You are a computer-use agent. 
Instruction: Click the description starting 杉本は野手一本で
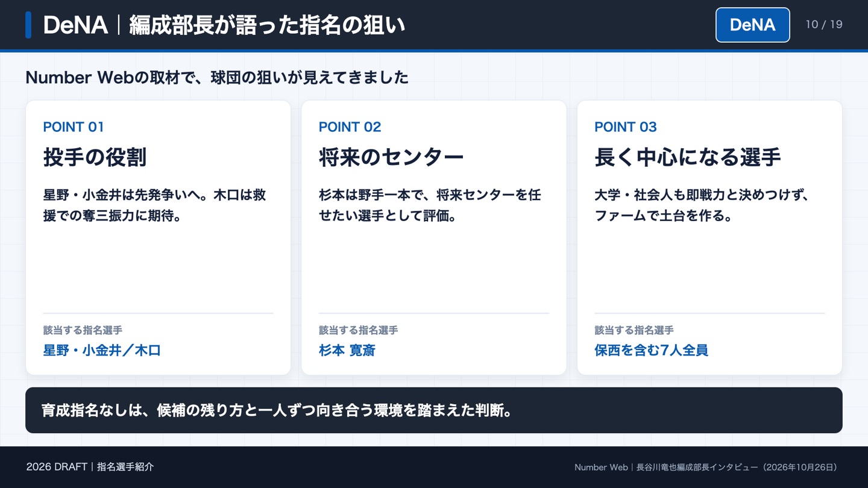pos(430,205)
